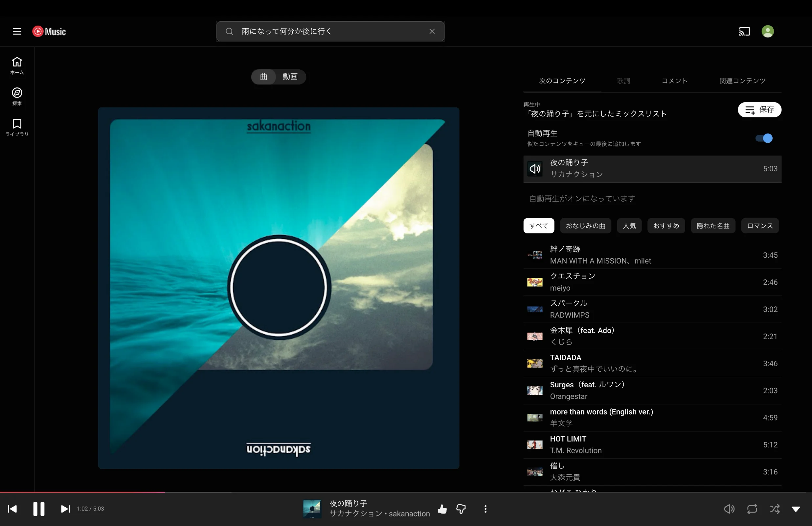Select the おすすめ filter chip
The width and height of the screenshot is (812, 526).
666,226
